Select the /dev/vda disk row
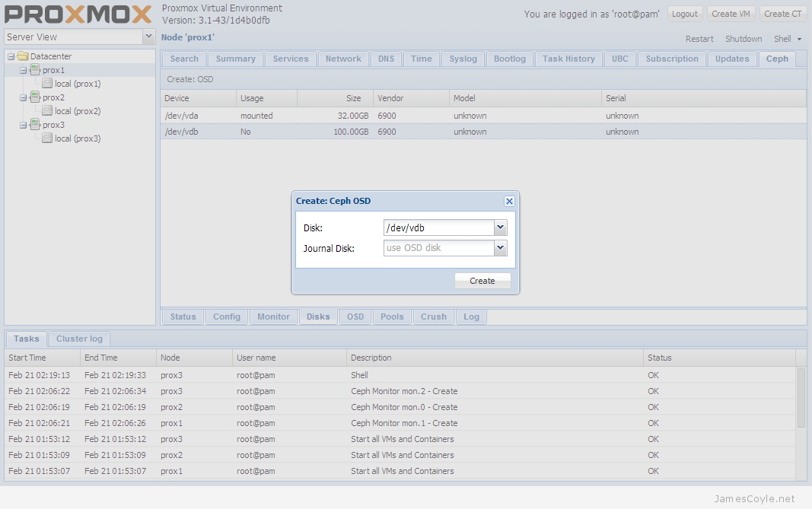Screen dimensions: 812x509 483,116
